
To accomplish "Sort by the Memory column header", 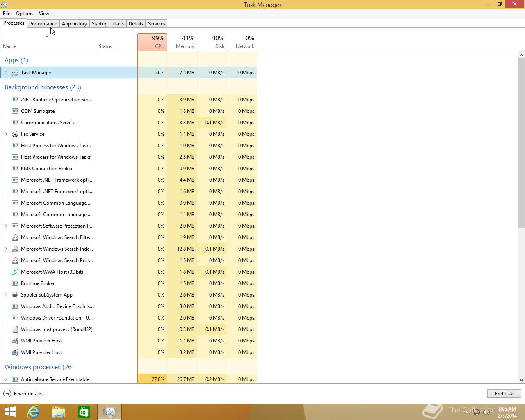I will pos(182,42).
